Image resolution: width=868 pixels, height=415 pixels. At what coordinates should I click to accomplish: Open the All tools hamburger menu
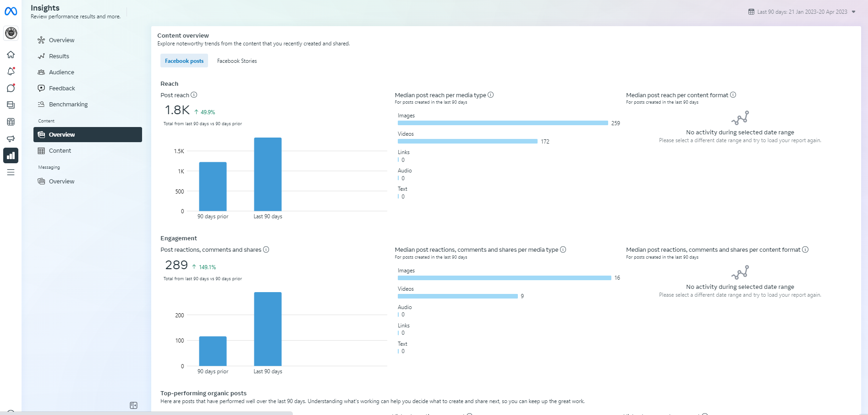(x=11, y=172)
